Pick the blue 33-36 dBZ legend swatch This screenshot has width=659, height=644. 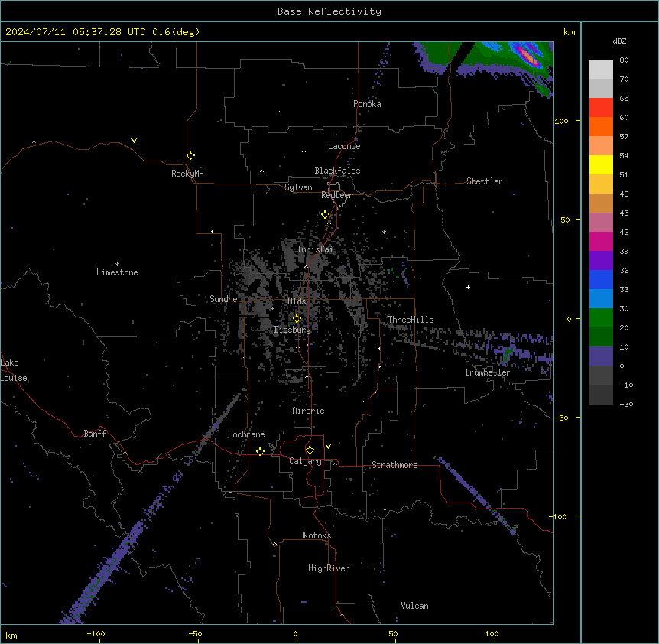tap(601, 279)
